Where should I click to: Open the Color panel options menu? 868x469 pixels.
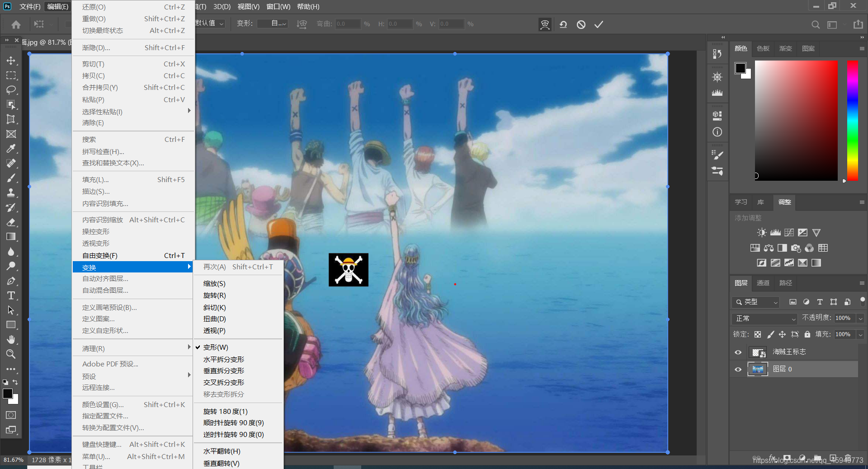point(862,49)
